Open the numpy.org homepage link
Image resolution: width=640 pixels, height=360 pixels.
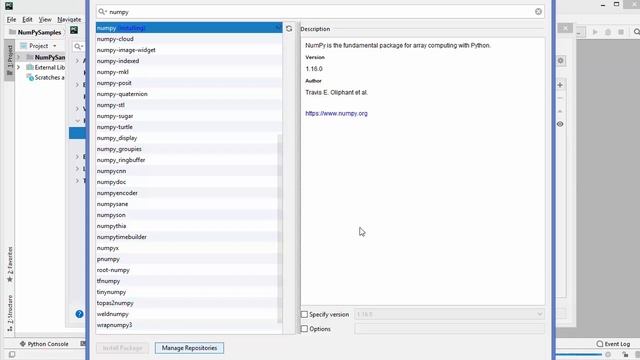(336, 113)
